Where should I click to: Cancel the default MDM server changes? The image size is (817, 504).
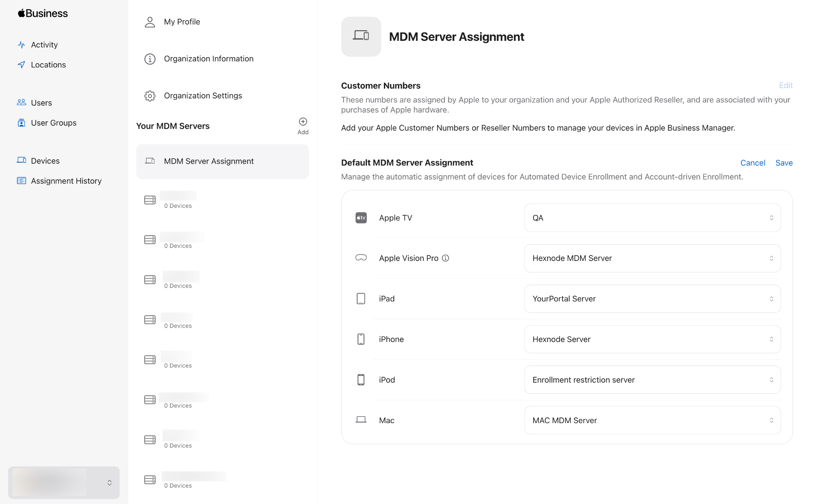coord(752,163)
